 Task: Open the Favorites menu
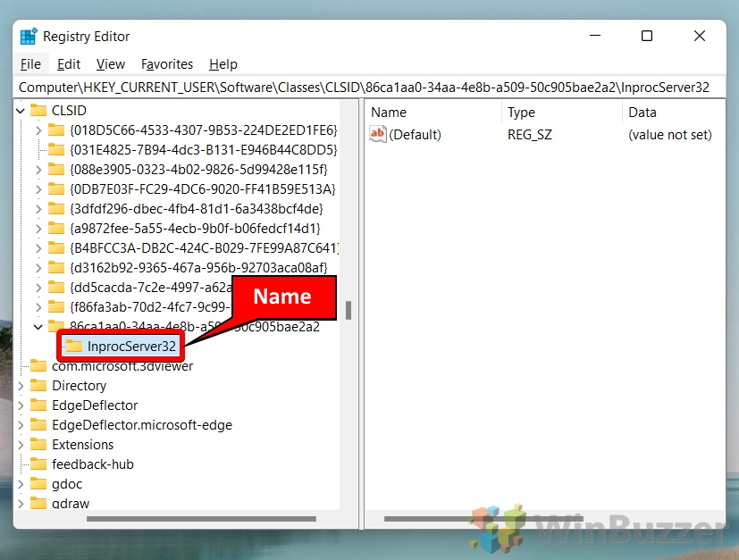point(167,64)
